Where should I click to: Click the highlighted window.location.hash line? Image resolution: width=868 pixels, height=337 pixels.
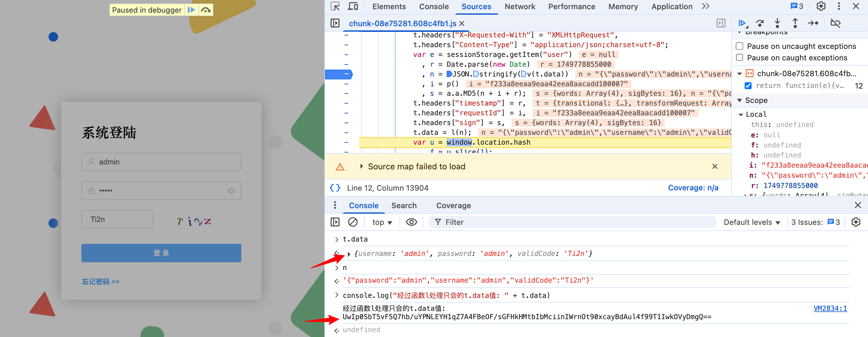coord(545,142)
